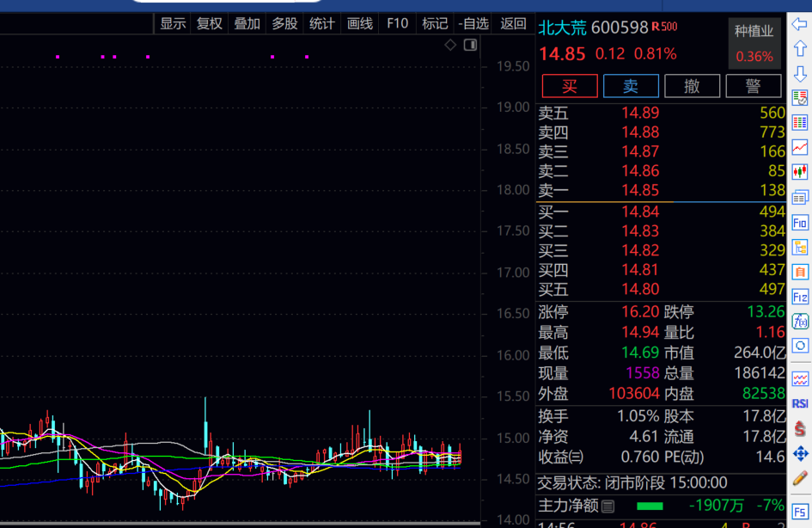The image size is (812, 528).
Task: Click the 撤 cancel order button
Action: tap(692, 85)
